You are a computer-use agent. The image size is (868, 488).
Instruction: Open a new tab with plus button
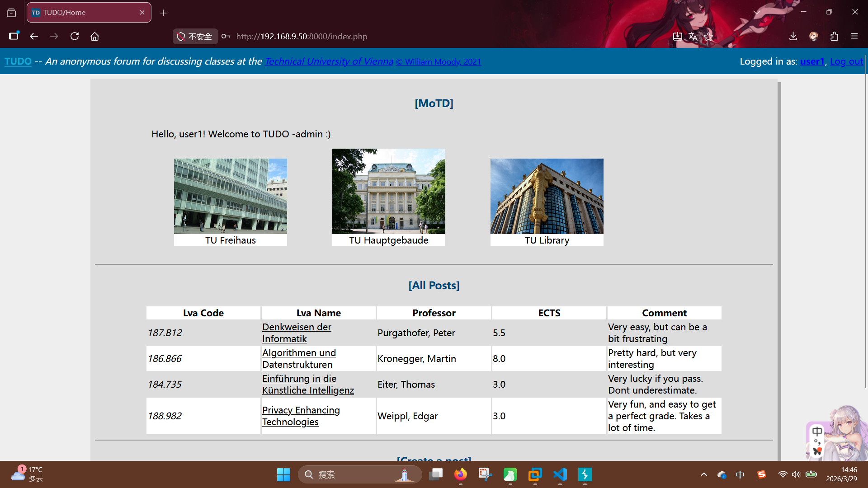click(163, 13)
